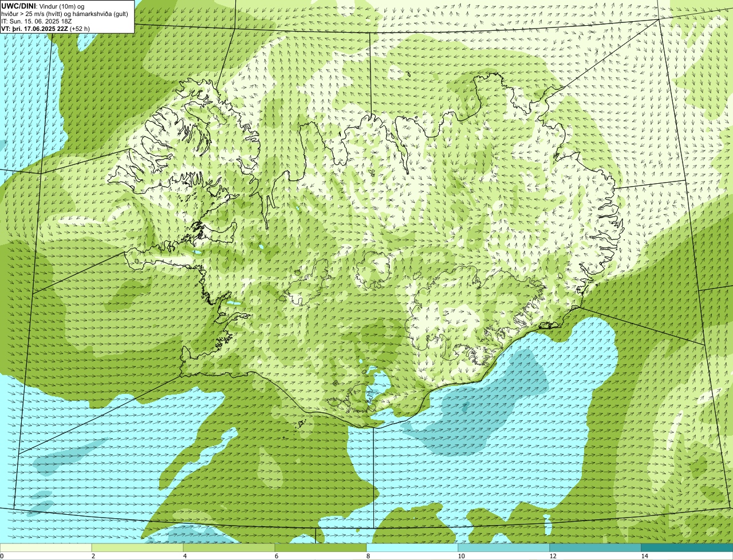This screenshot has height=560, width=733.
Task: Click the 12–14 m/s teal legend segment
Action: 596,547
